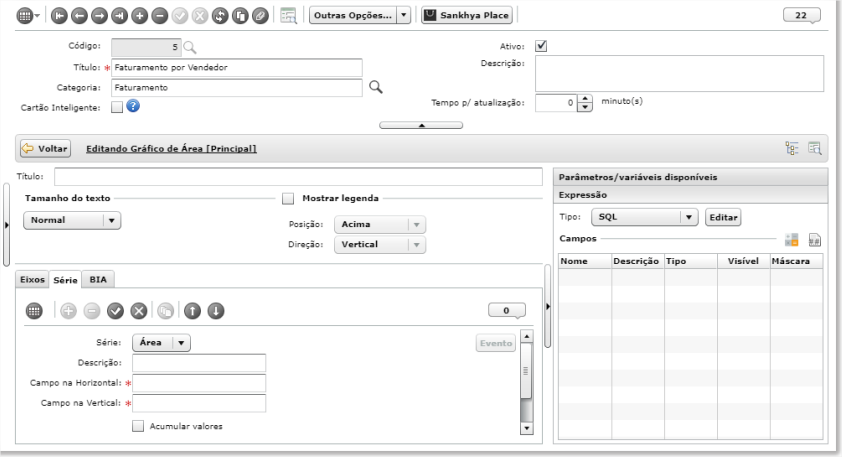Add new record with plus icon in top toolbar
The width and height of the screenshot is (842, 457).
pos(140,16)
